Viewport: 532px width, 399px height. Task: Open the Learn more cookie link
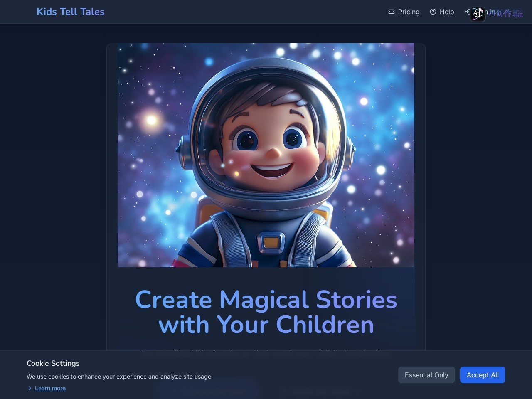50,388
